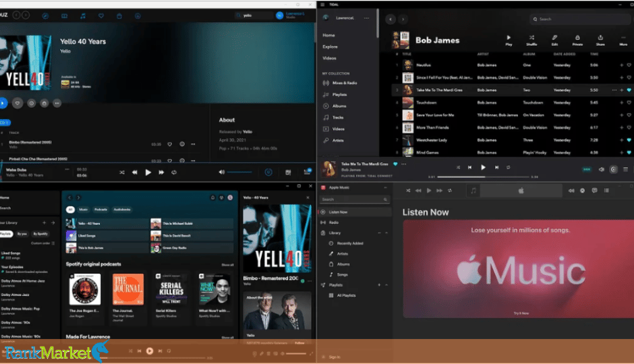
Task: Click Share icon in TIDAL playlist header
Action: pyautogui.click(x=600, y=40)
